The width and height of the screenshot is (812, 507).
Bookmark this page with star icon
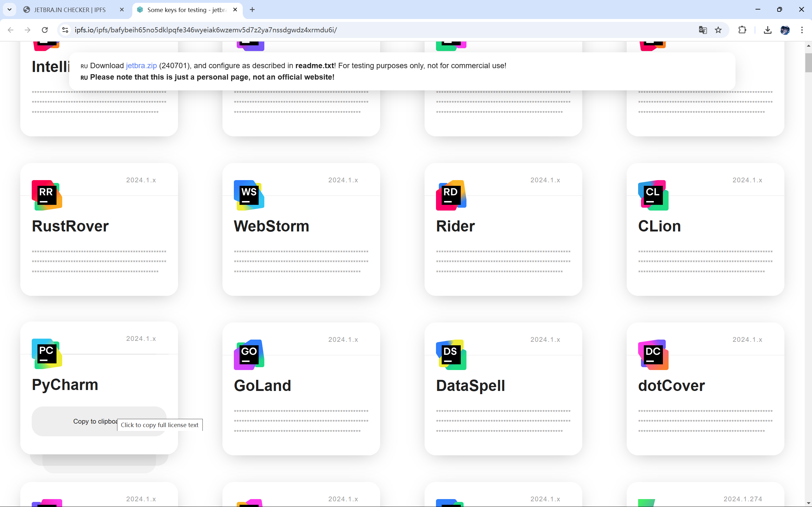718,30
